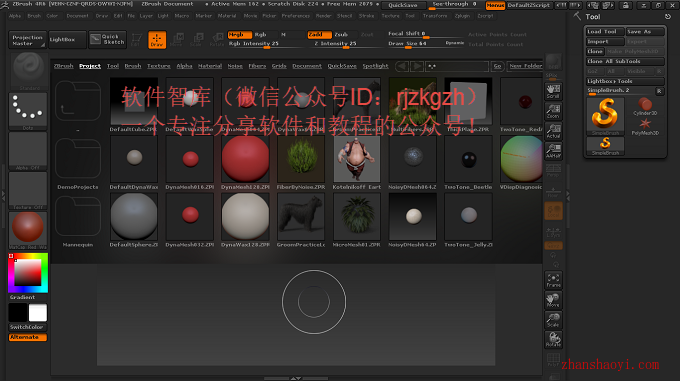This screenshot has height=381, width=680.
Task: Open the Alpha Off selector
Action: click(x=28, y=151)
